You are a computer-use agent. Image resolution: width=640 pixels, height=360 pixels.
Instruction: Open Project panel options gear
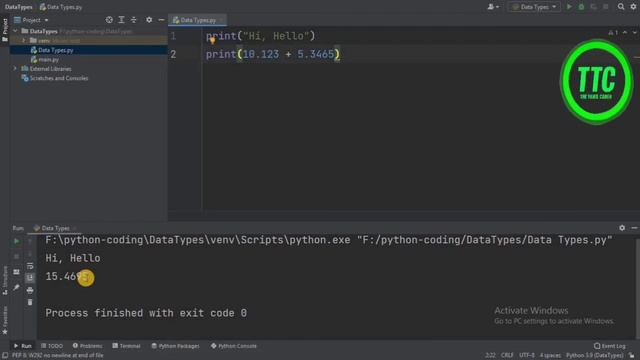click(x=149, y=20)
